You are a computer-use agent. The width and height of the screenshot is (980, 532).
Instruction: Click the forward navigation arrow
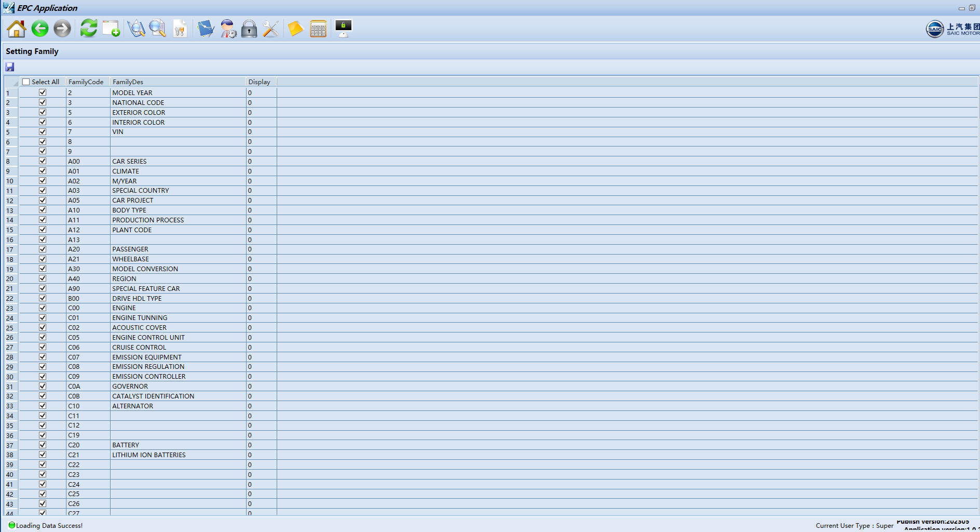(62, 29)
